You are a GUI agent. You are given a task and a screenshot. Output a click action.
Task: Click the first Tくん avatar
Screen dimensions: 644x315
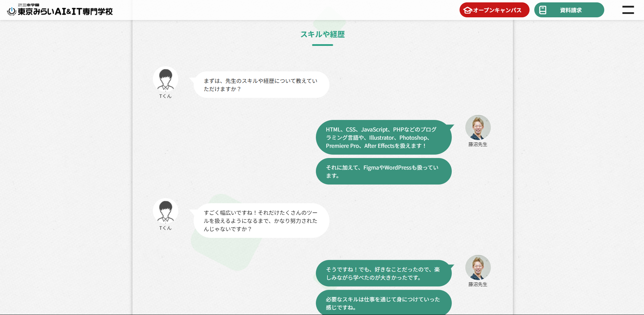tap(165, 79)
